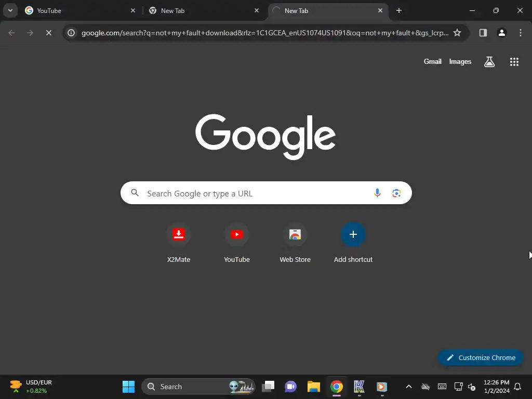The height and width of the screenshot is (399, 532).
Task: Add a new shortcut
Action: (x=353, y=243)
